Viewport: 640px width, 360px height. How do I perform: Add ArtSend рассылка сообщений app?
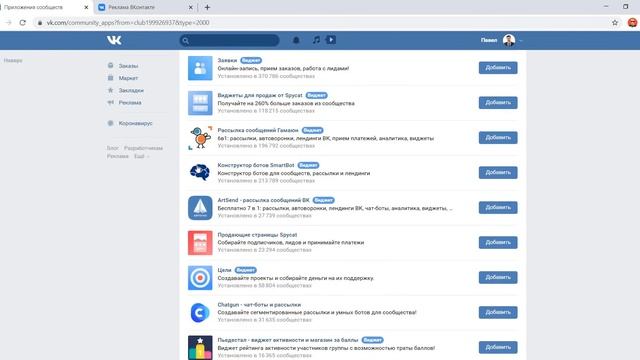click(x=498, y=207)
